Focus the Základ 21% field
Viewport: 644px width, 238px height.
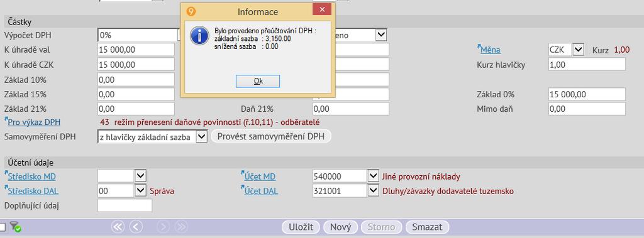pyautogui.click(x=136, y=109)
